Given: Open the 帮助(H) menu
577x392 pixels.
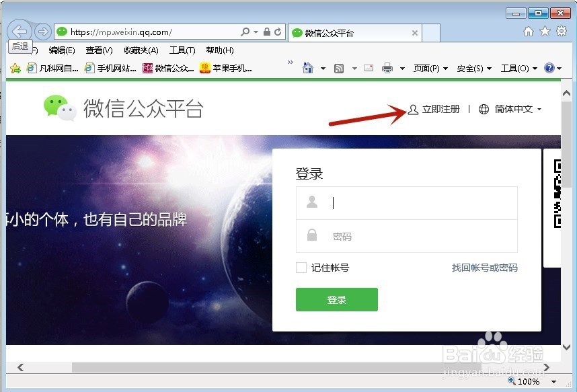Looking at the screenshot, I should (220, 50).
